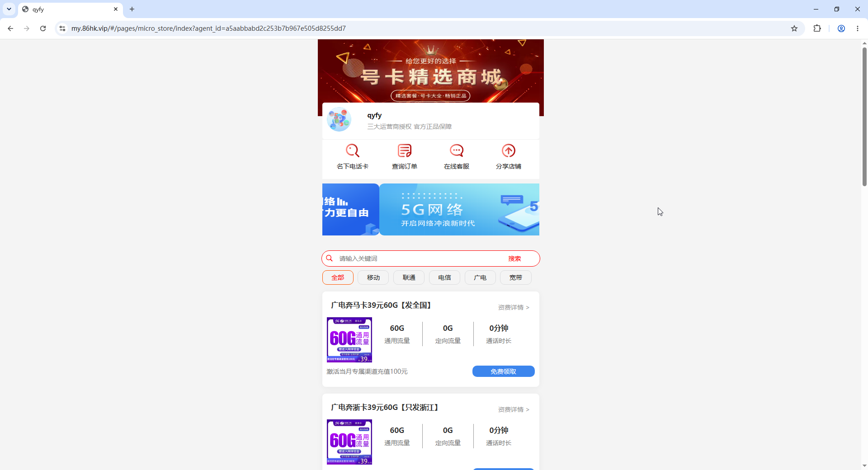Go back to previous page
Screen dimensions: 868x470
[10, 28]
